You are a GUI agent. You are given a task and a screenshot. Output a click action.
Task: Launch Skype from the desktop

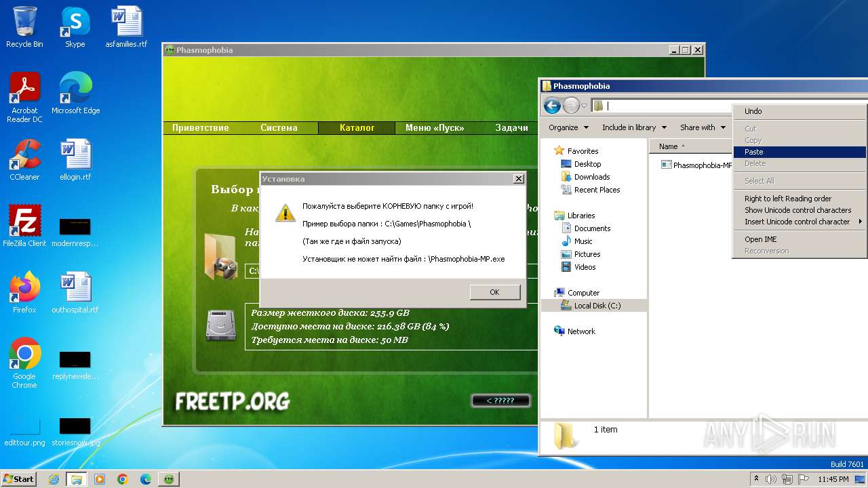point(75,27)
